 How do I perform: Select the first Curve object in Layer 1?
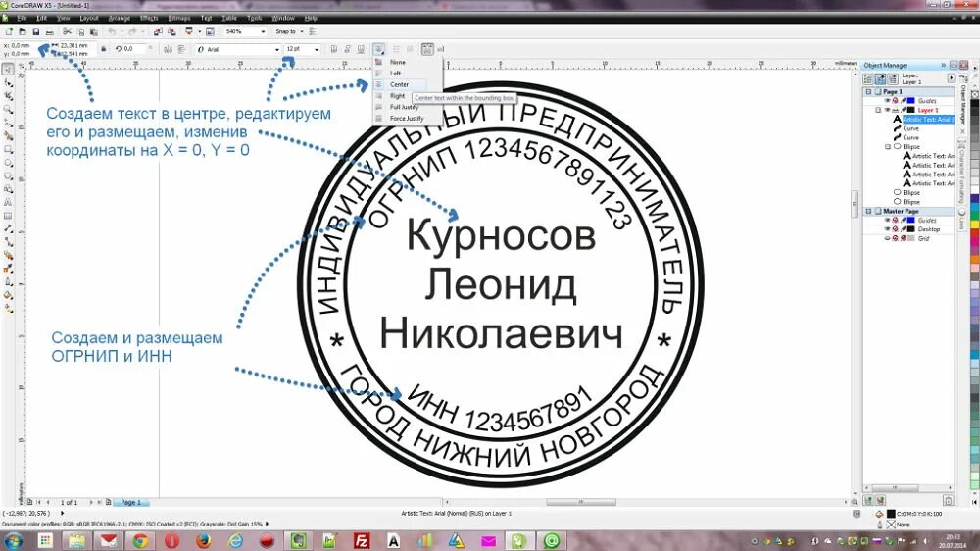pyautogui.click(x=910, y=128)
